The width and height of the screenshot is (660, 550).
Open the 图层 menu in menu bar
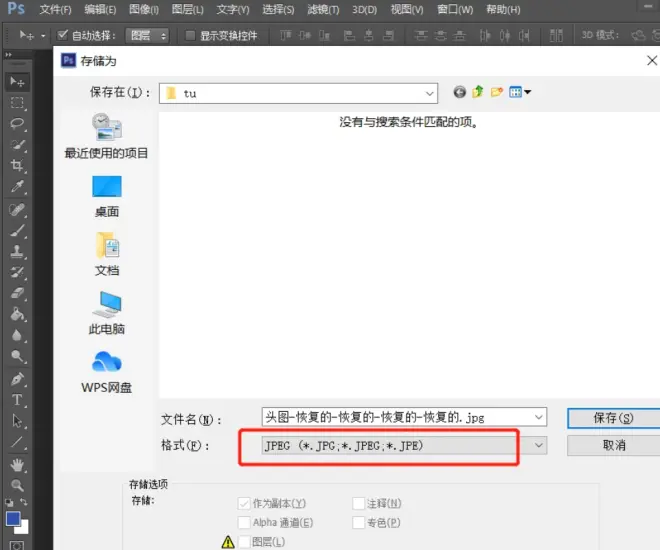tap(188, 9)
